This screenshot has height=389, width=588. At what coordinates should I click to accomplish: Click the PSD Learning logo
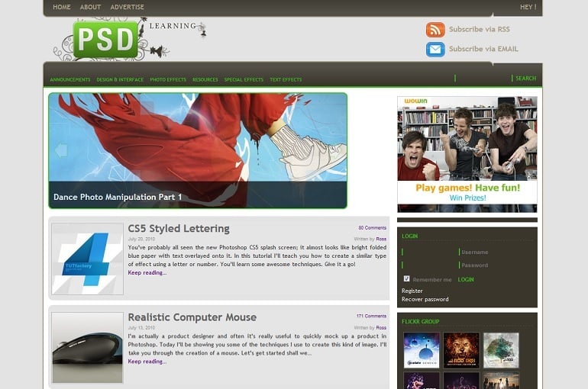pyautogui.click(x=129, y=39)
